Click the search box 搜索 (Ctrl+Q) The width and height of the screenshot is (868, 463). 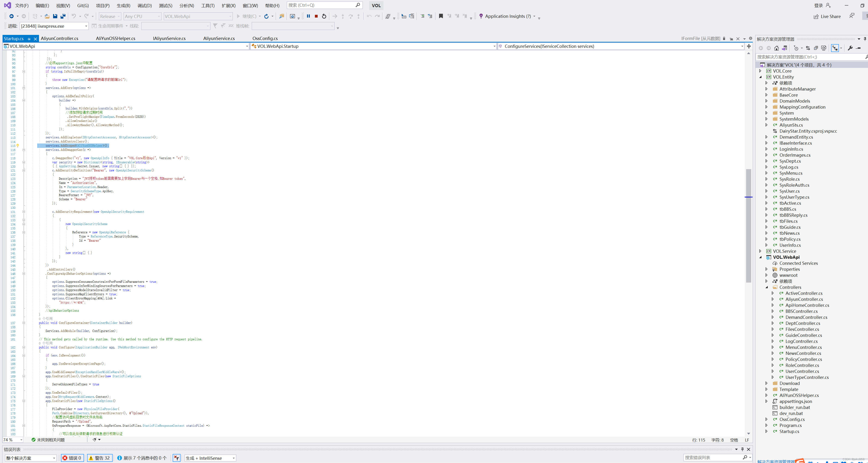pos(325,5)
